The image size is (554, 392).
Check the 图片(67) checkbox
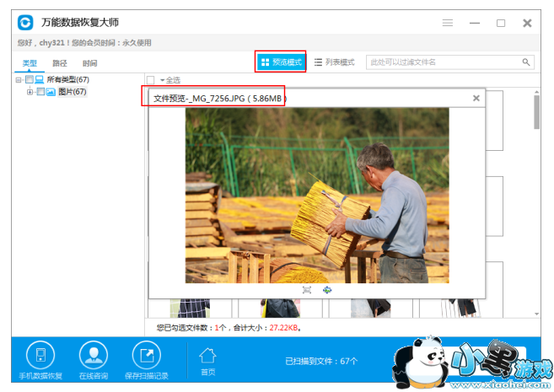[x=40, y=92]
